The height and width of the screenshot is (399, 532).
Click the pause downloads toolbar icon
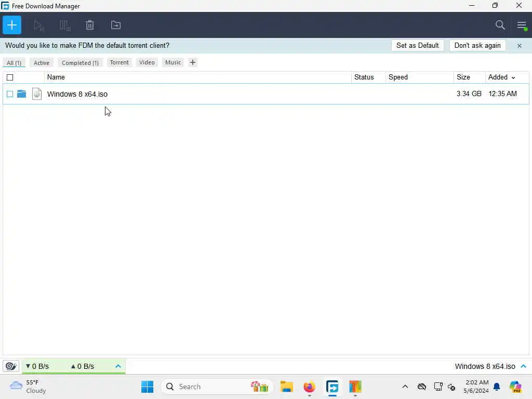pos(65,25)
